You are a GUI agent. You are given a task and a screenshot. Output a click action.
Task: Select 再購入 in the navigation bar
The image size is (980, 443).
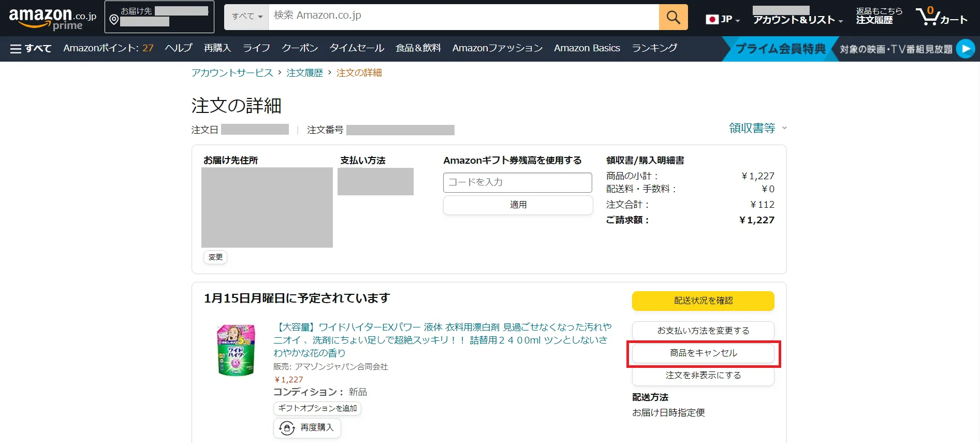217,48
